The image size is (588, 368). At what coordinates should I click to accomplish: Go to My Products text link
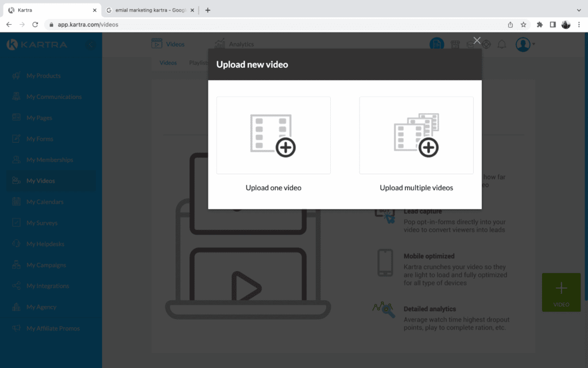click(44, 75)
